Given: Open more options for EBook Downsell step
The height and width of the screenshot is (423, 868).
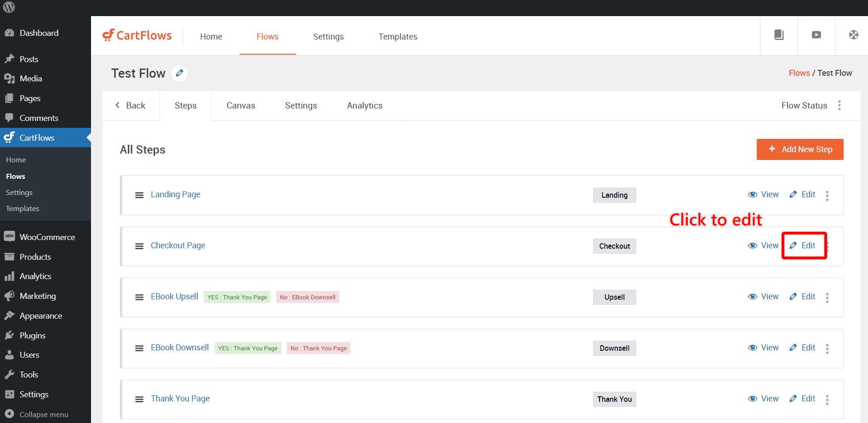Looking at the screenshot, I should pyautogui.click(x=827, y=349).
